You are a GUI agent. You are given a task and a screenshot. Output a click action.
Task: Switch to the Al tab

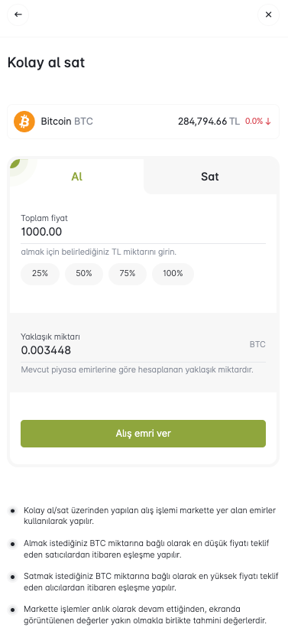[76, 177]
